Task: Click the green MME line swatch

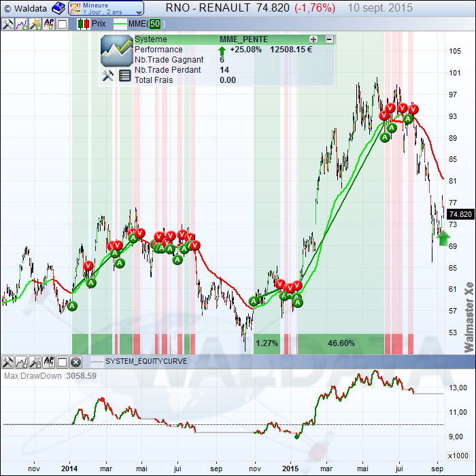Action: (x=120, y=24)
